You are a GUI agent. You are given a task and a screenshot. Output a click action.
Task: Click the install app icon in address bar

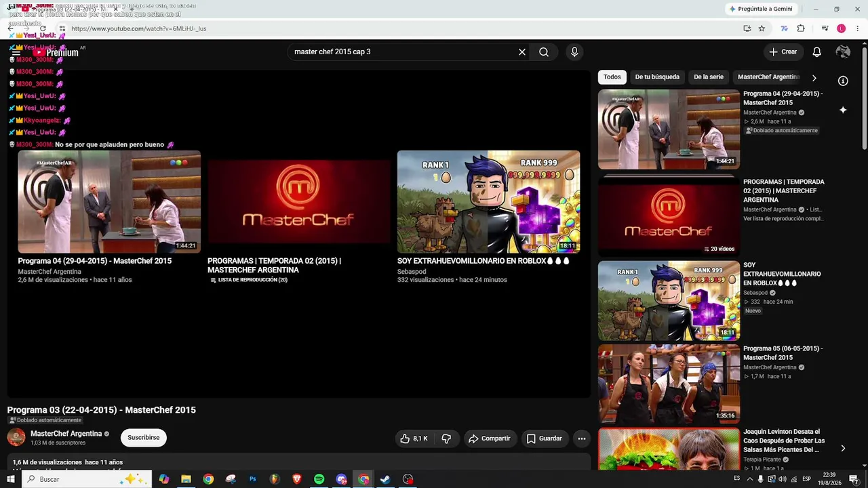[x=747, y=28]
